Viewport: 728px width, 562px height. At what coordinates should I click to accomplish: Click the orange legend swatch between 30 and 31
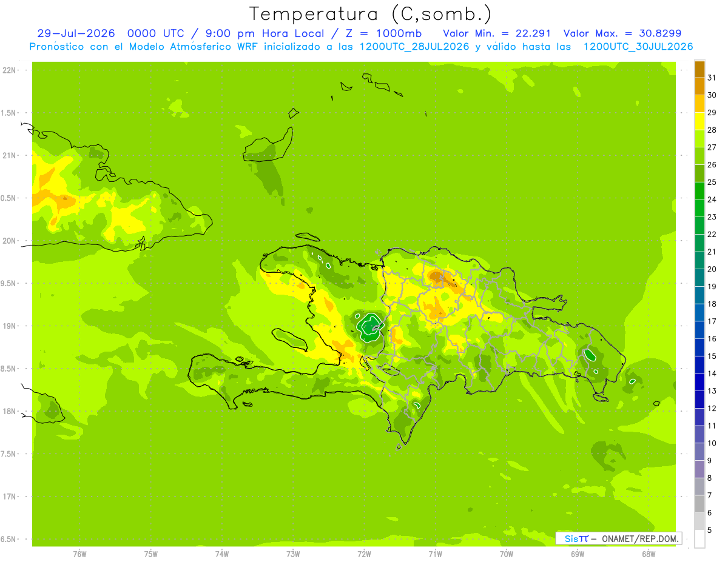coord(699,87)
